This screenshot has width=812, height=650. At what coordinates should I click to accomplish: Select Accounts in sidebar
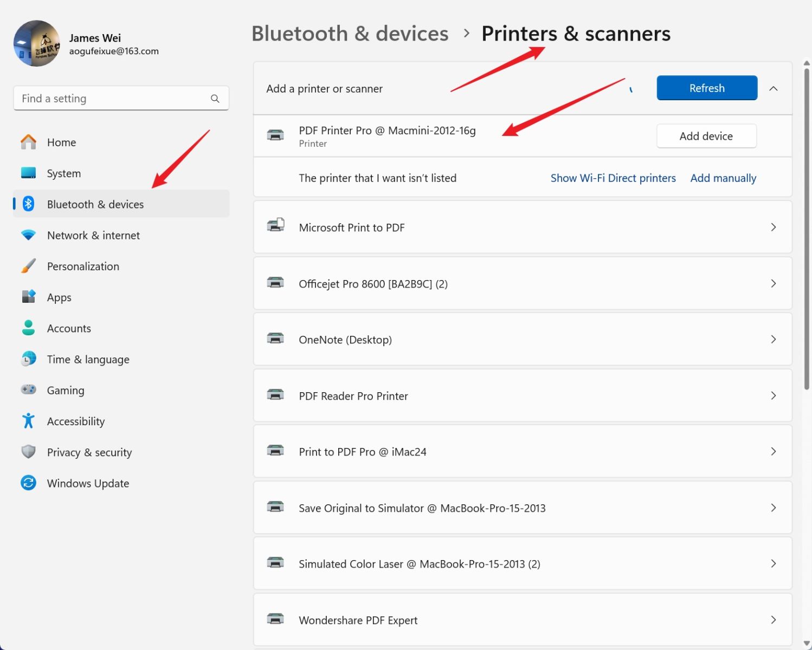pos(121,328)
